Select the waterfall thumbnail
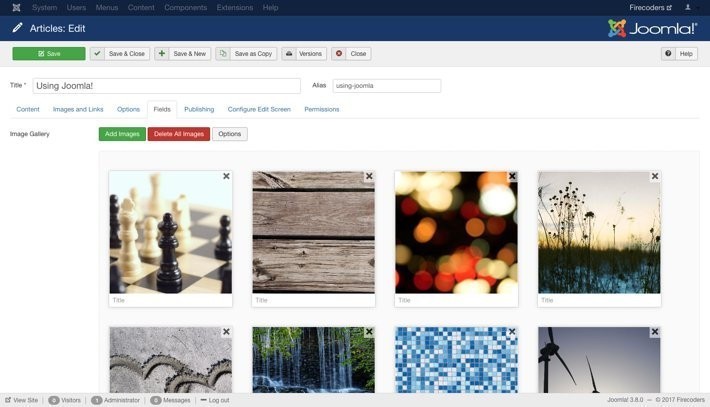 coord(313,360)
